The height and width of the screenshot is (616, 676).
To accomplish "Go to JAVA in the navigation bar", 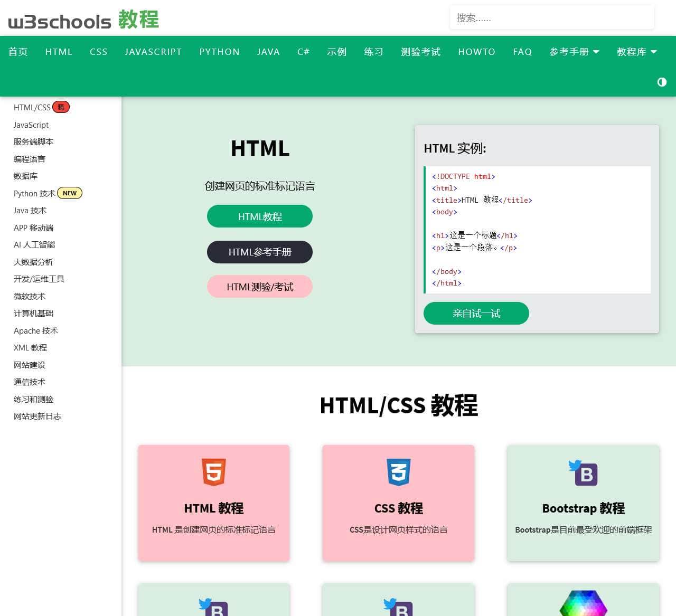I will click(x=268, y=52).
